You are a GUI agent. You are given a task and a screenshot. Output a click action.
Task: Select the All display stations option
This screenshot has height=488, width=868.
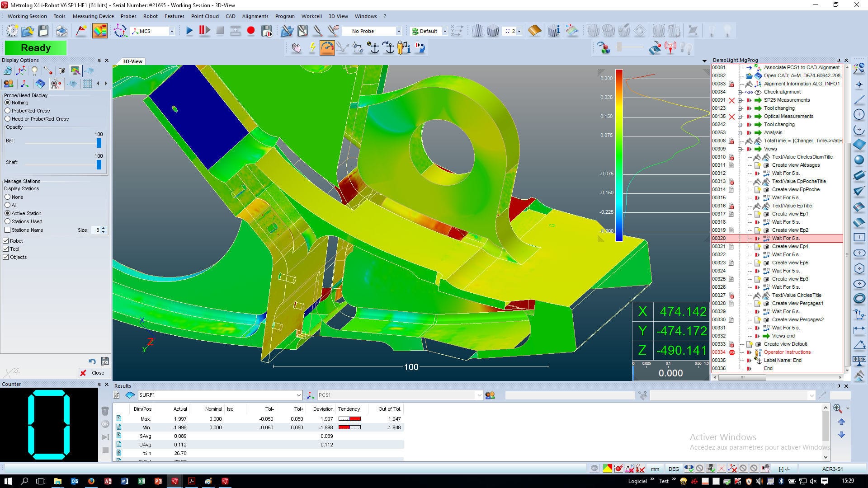coord(8,205)
